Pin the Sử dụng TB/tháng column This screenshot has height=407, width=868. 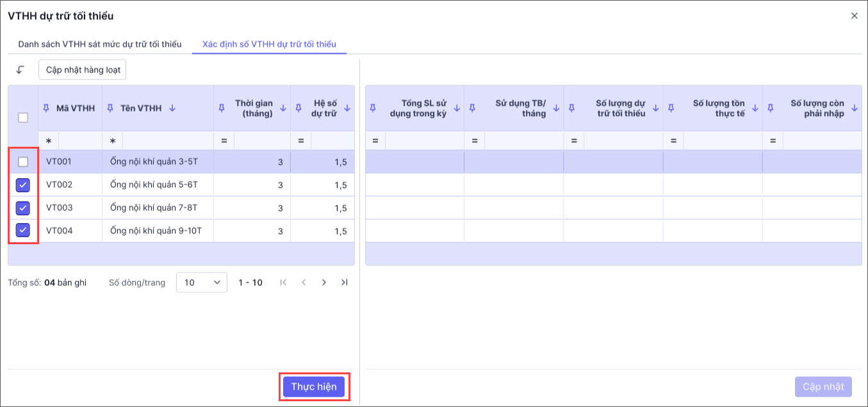473,108
